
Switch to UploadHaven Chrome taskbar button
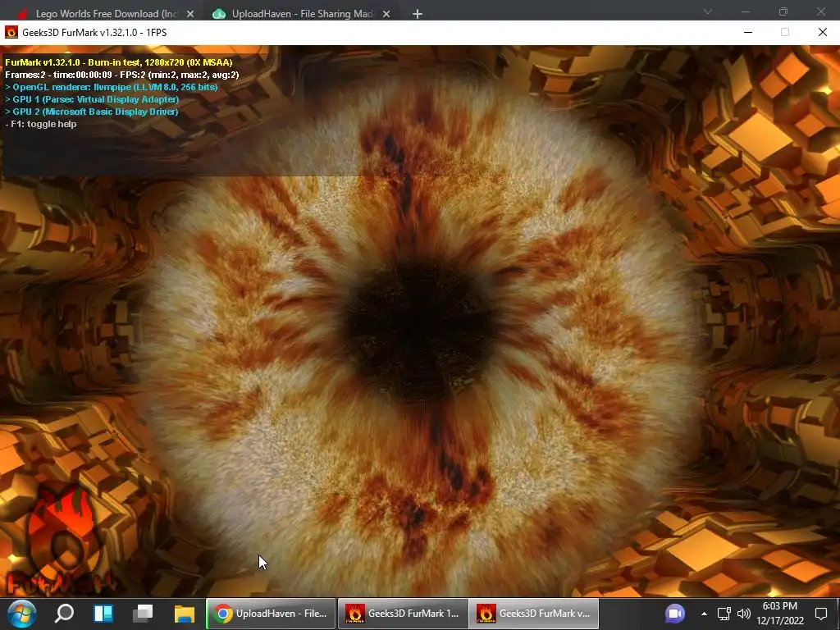point(271,614)
